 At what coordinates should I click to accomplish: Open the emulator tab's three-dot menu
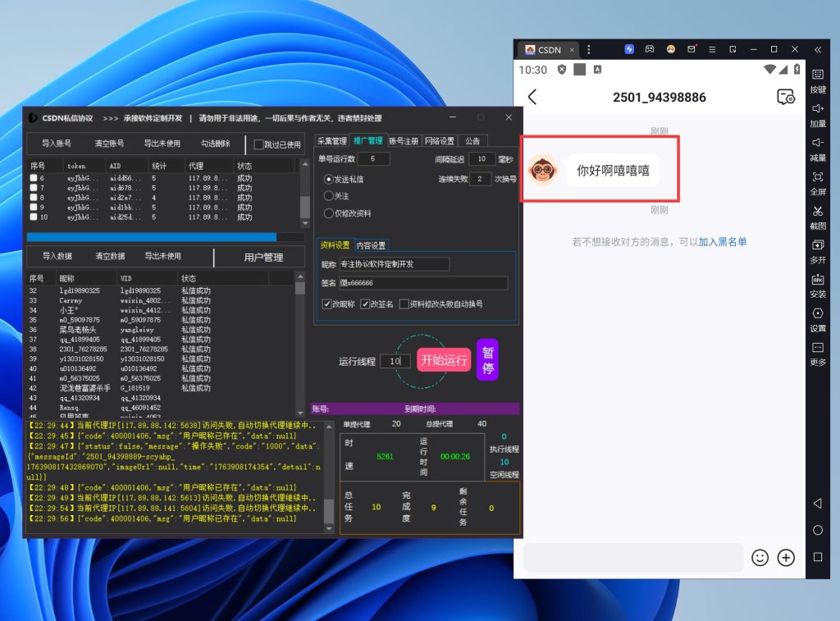pyautogui.click(x=589, y=50)
